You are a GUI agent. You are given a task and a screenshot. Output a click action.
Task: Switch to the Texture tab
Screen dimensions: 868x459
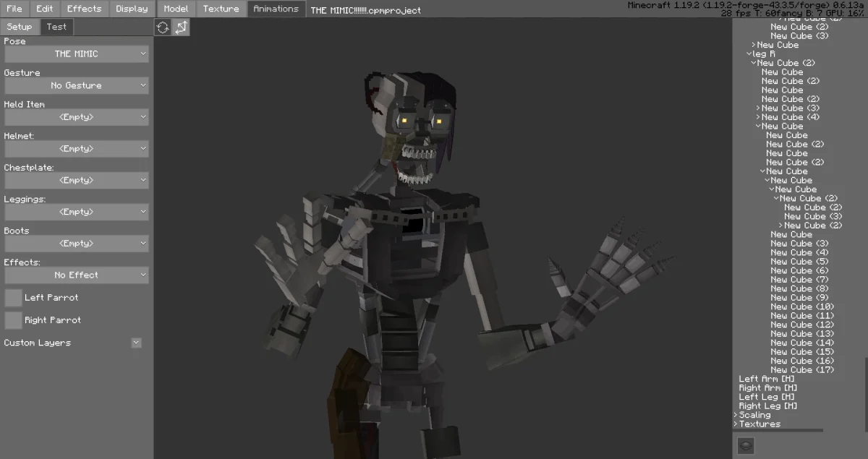coord(221,9)
